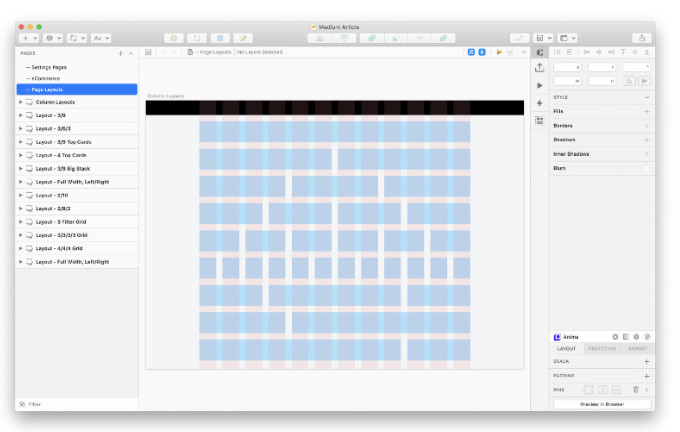Image resolution: width=680 pixels, height=432 pixels.
Task: Click the Union boolean operation icon
Action: click(372, 38)
